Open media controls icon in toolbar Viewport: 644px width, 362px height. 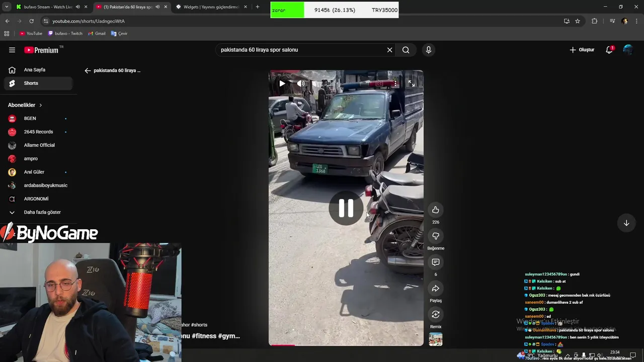point(612,21)
